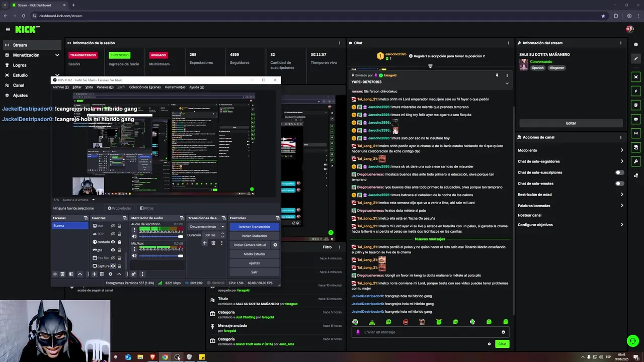Open the emoji picker in message box
Viewport: 644px width, 362px height.
503,332
